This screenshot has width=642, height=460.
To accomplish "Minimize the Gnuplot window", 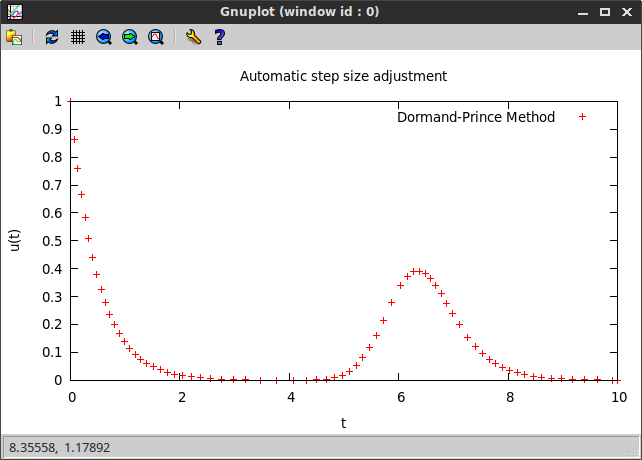I will [x=583, y=12].
